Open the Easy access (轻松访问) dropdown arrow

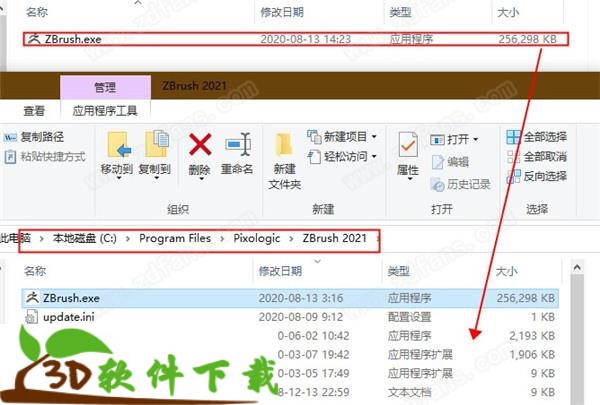pos(374,156)
